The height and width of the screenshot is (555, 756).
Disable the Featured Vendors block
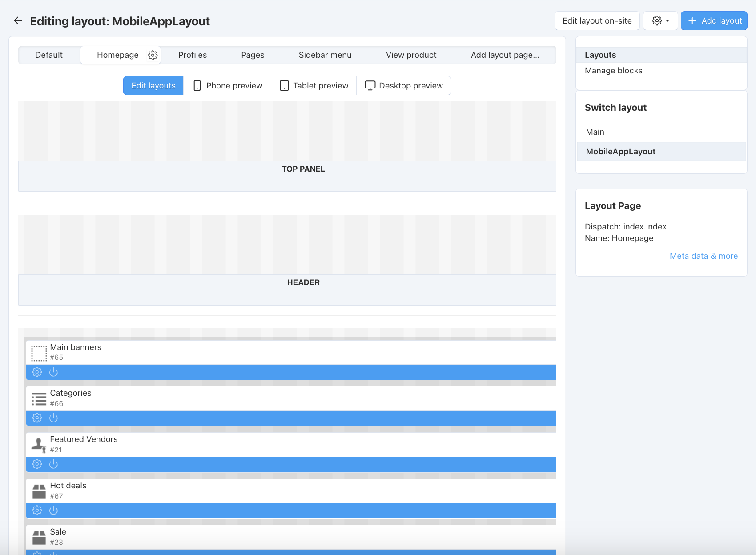coord(53,464)
